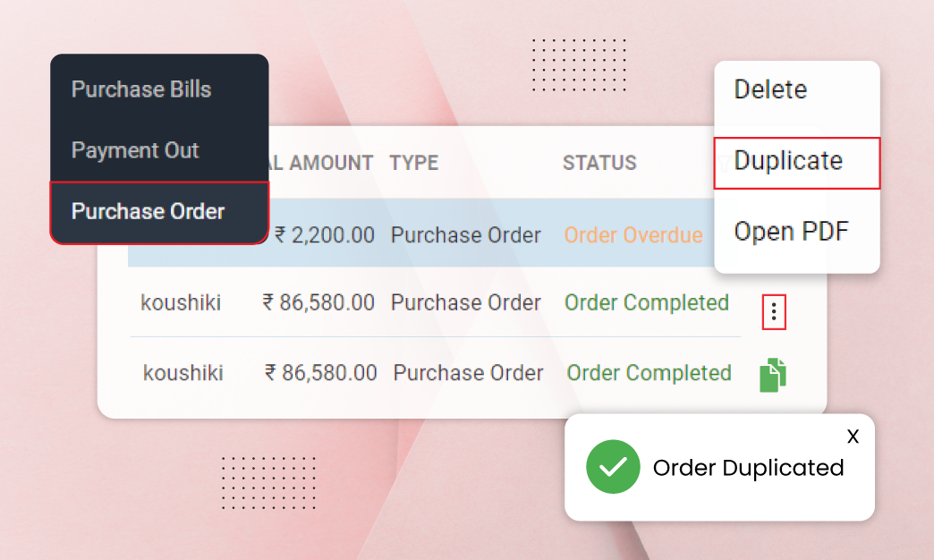Click the last koushiki purchase order row

403,373
